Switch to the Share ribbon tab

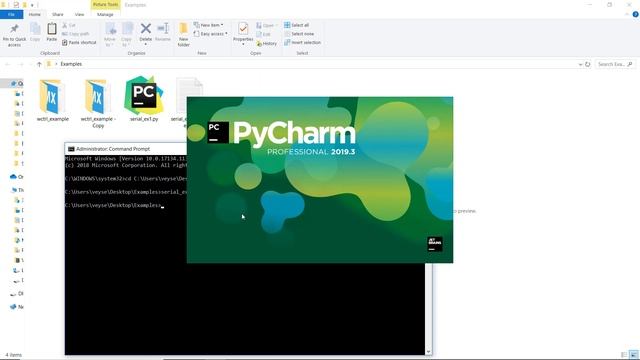point(58,14)
